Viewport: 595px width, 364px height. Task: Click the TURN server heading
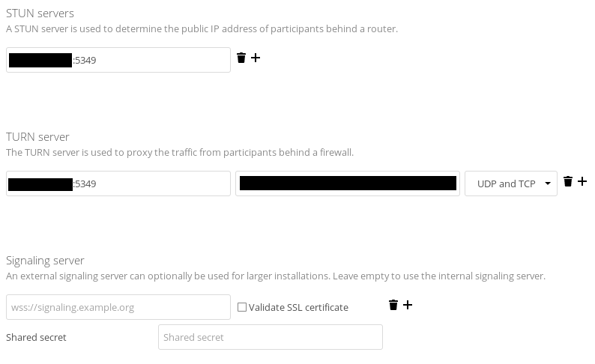coord(37,137)
